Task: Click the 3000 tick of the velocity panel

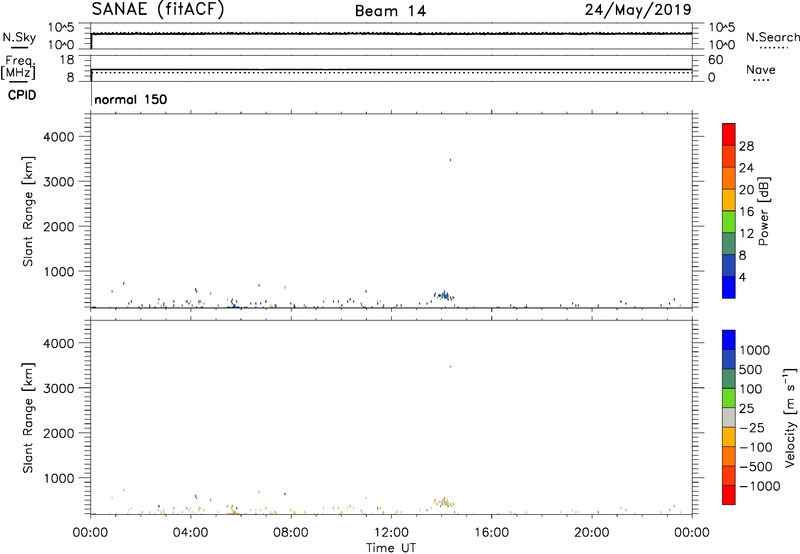Action: coord(59,388)
